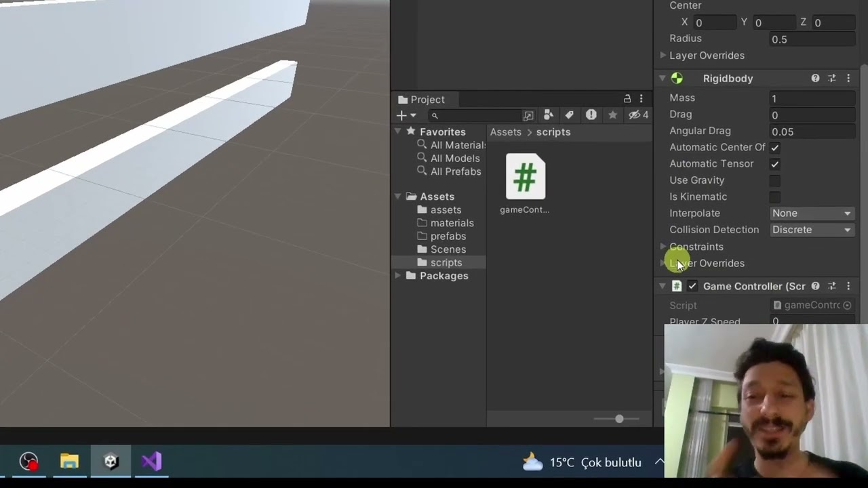Image resolution: width=868 pixels, height=488 pixels.
Task: Open Rigidbody component help icon
Action: 815,79
